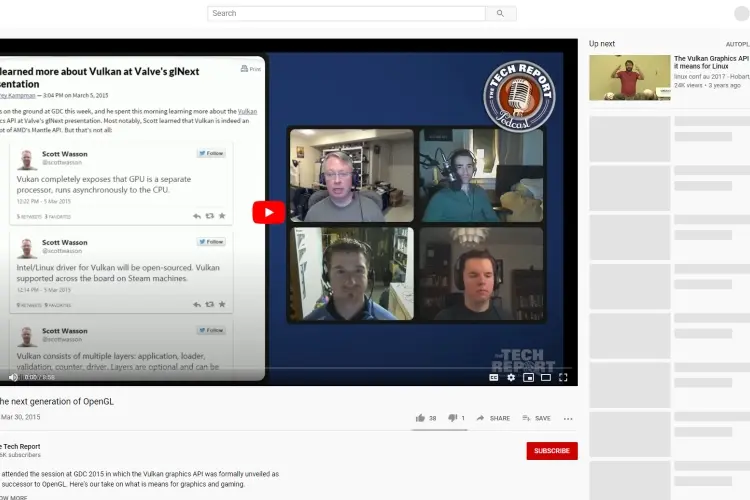Mute the video via speaker icon

click(x=13, y=377)
